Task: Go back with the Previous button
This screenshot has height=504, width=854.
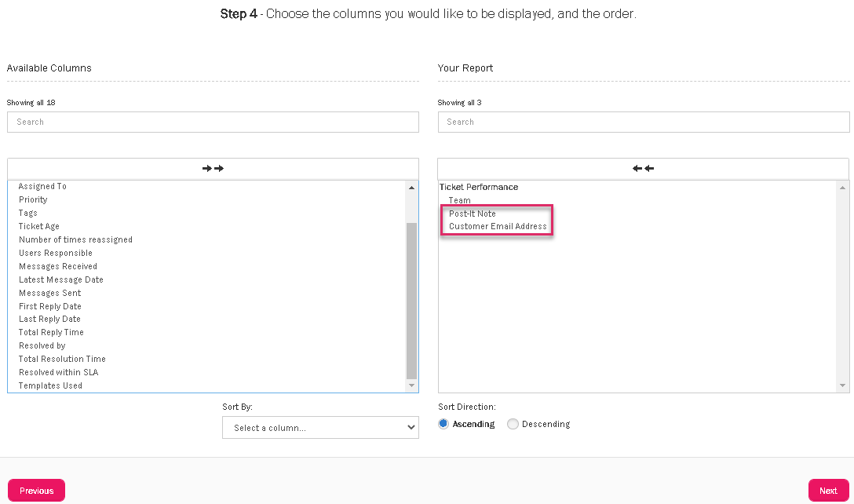Action: coord(36,491)
